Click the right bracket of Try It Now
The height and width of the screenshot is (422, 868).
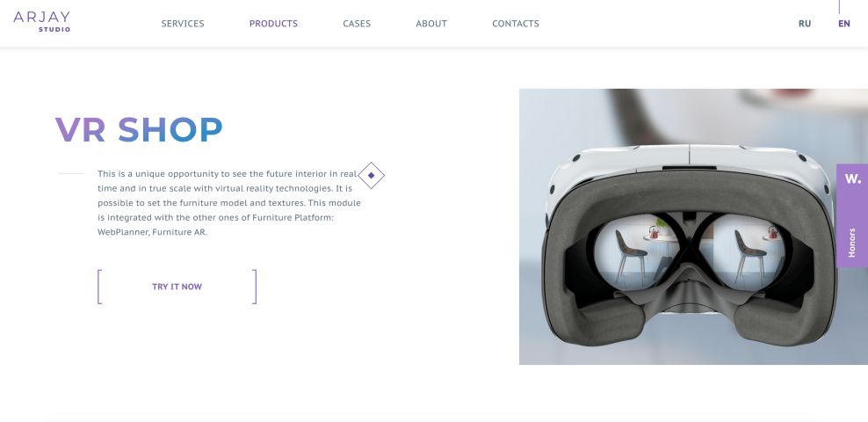pyautogui.click(x=255, y=287)
